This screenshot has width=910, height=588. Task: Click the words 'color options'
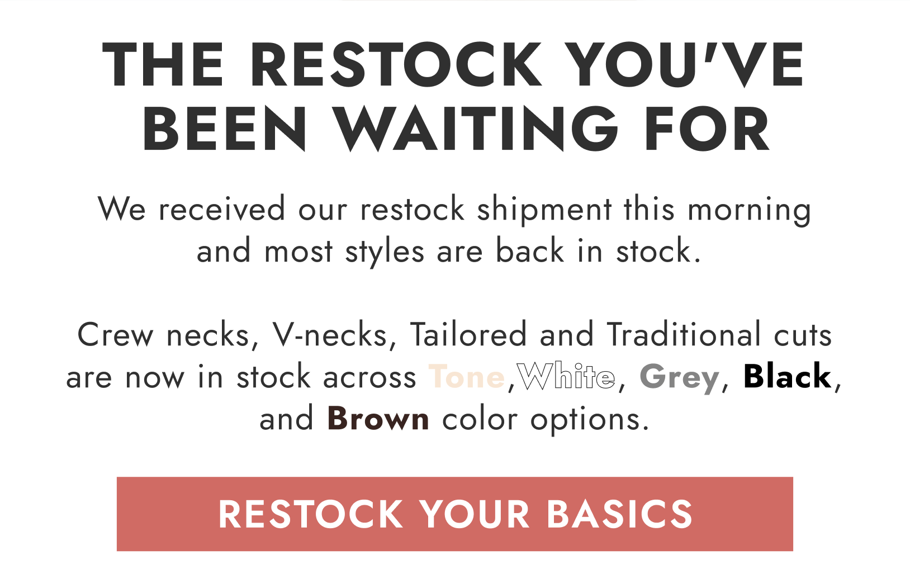540,418
